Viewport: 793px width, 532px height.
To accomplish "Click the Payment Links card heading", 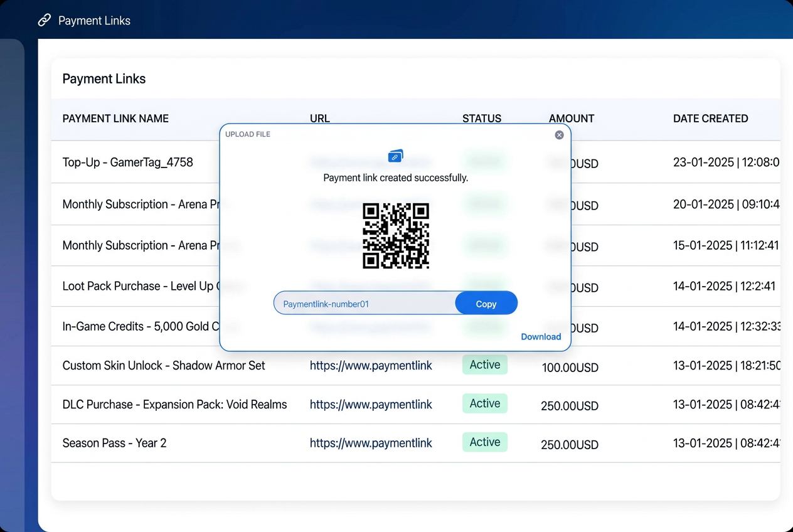I will [104, 79].
